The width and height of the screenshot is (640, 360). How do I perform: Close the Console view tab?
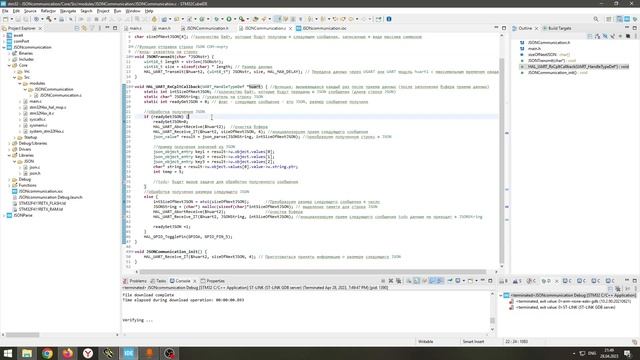coord(194,281)
